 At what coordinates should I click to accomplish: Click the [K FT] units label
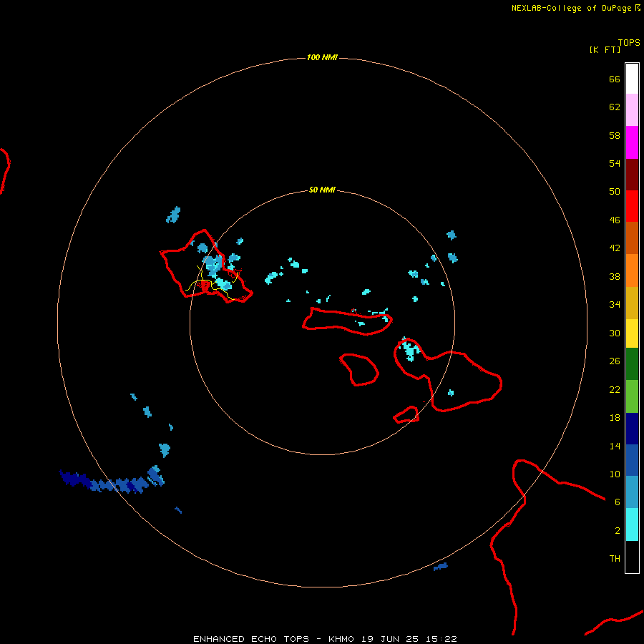pyautogui.click(x=605, y=49)
